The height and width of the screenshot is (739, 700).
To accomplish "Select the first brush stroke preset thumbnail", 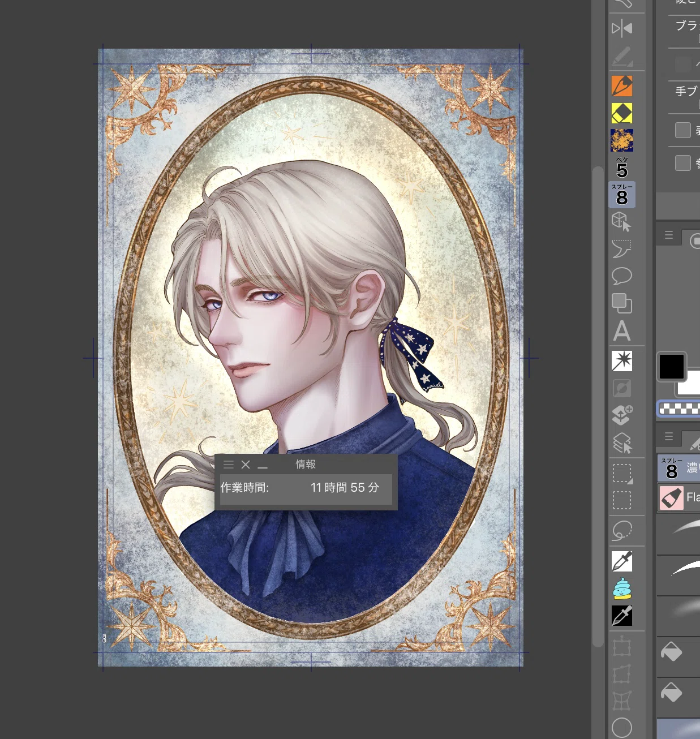I will click(x=678, y=535).
